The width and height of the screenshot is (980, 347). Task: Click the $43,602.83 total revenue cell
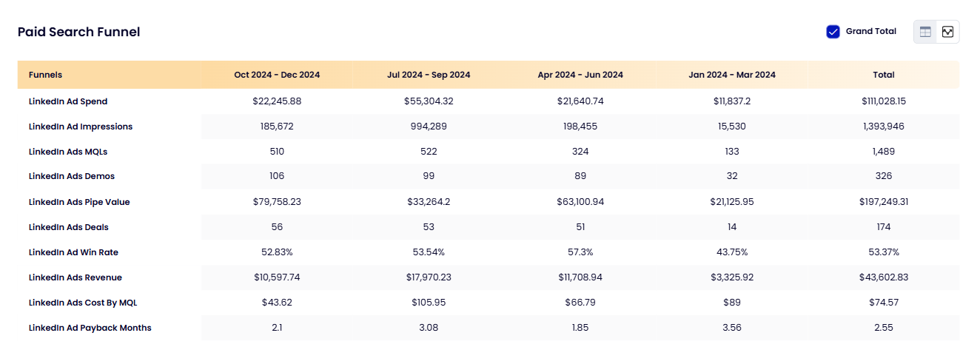click(884, 277)
